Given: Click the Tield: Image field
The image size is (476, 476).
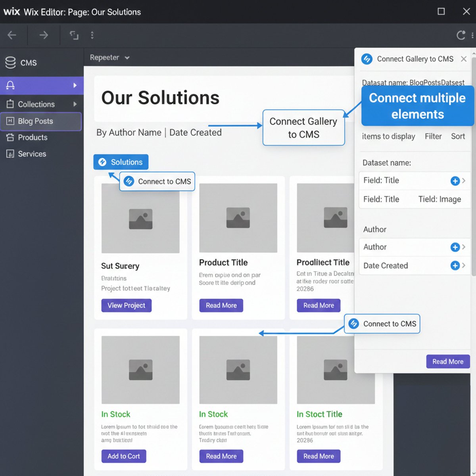Looking at the screenshot, I should [440, 199].
